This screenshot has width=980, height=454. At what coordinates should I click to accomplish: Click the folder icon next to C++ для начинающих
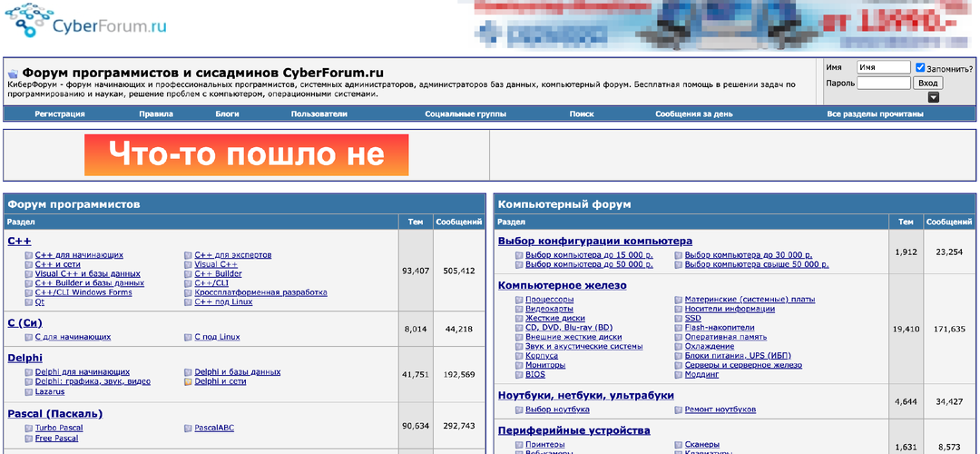coord(29,255)
